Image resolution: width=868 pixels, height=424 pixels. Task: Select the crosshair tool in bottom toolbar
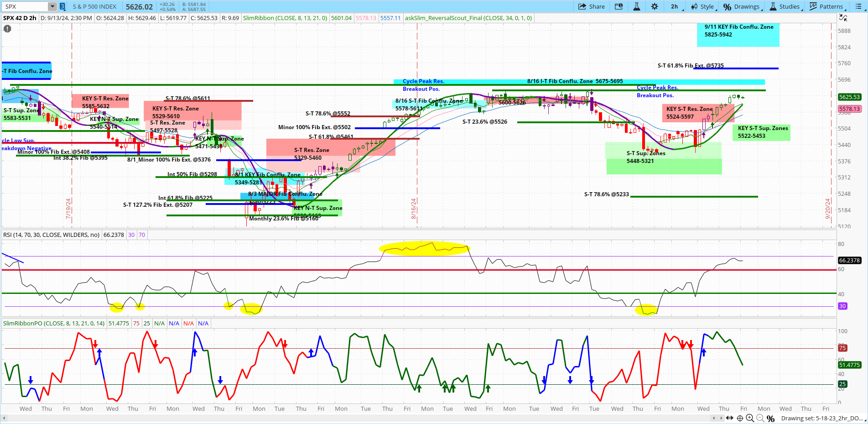739,418
